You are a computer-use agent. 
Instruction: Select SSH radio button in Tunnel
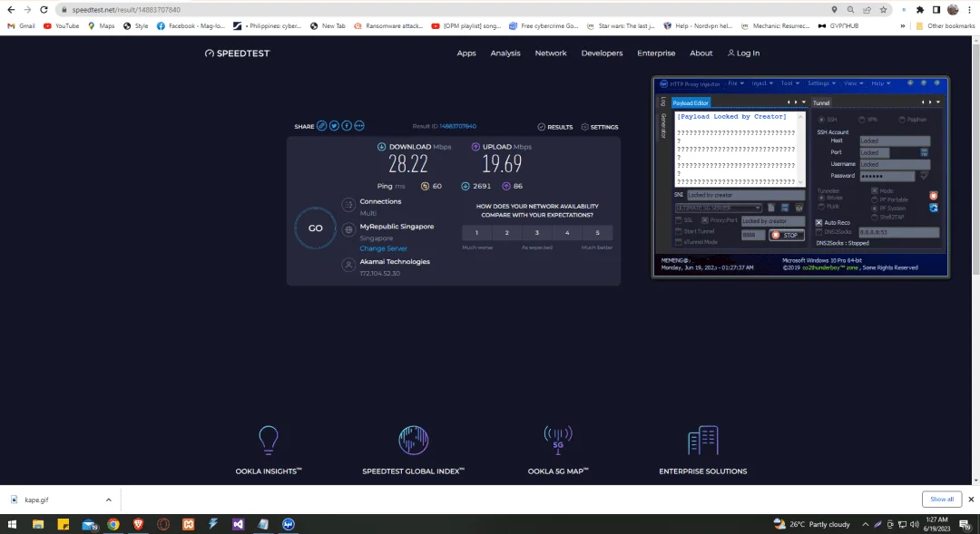click(x=821, y=120)
